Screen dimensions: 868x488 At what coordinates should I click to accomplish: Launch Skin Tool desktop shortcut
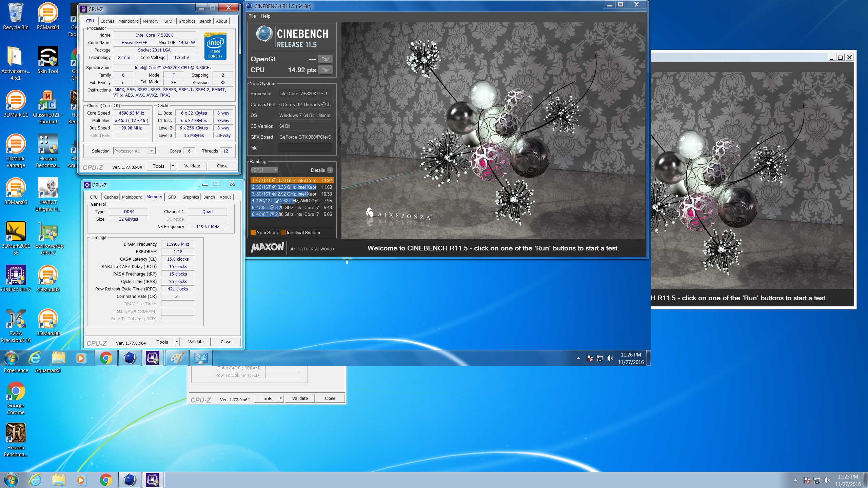point(48,60)
